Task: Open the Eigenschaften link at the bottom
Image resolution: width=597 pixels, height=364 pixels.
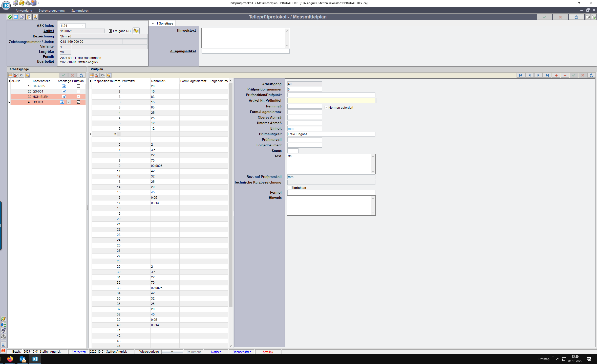Action: tap(242, 352)
